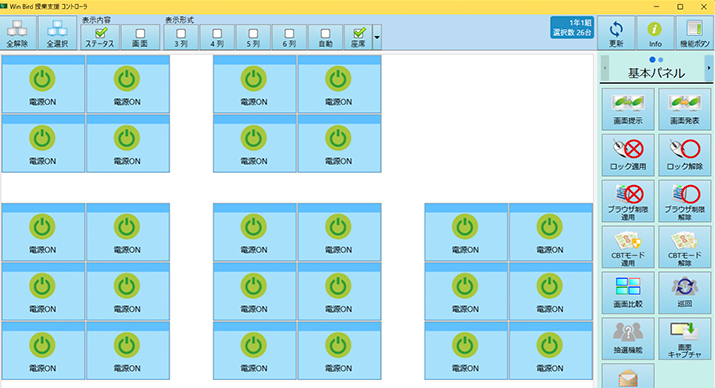Release lock with ロック解除 icon
Image resolution: width=715 pixels, height=388 pixels.
pos(684,155)
